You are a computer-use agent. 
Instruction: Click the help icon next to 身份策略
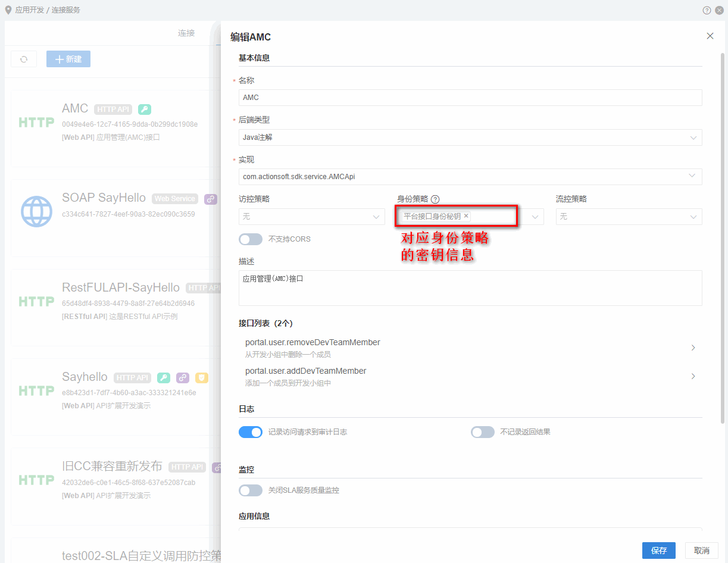point(435,199)
